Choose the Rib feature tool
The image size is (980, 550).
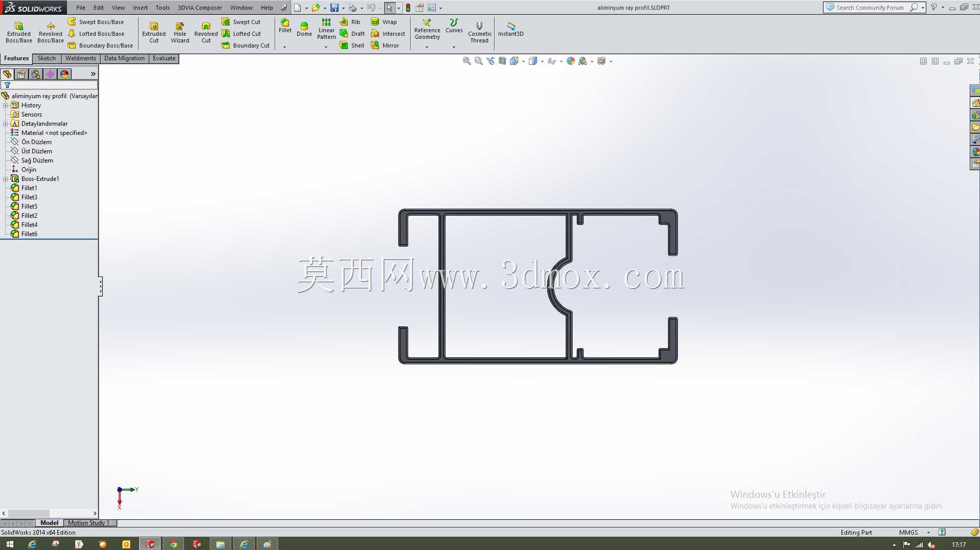pos(350,22)
